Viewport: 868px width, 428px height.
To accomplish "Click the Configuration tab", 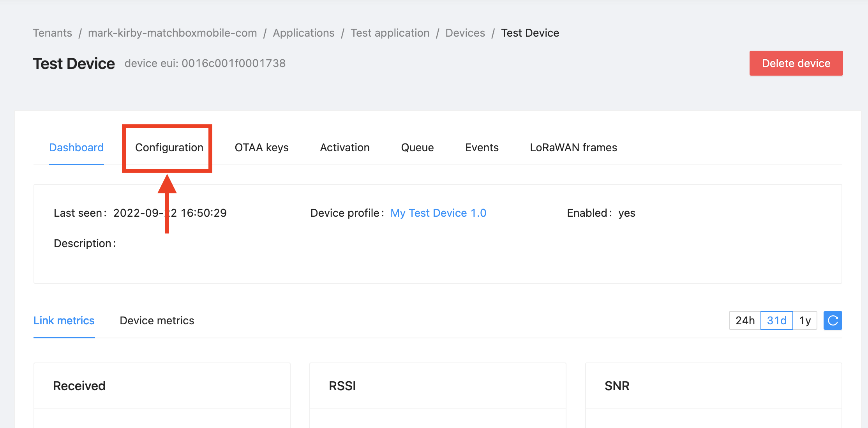I will click(168, 147).
